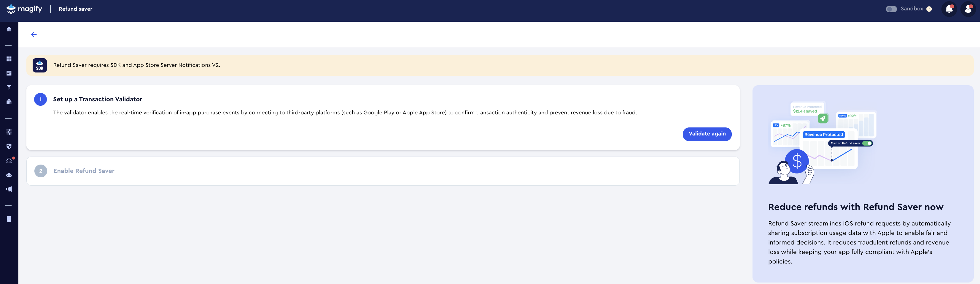Open the sliders settings icon in sidebar
The image size is (980, 284).
[x=9, y=132]
